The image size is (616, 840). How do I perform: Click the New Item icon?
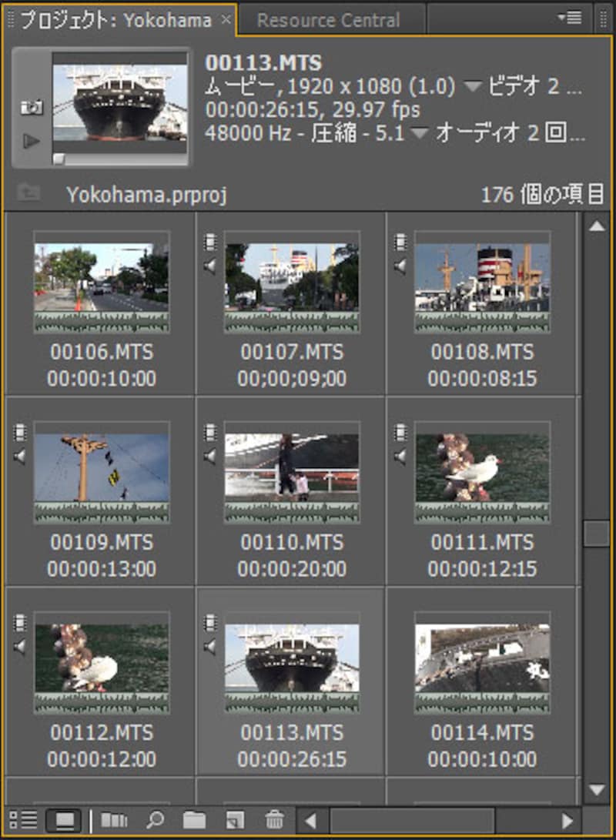coord(234,821)
